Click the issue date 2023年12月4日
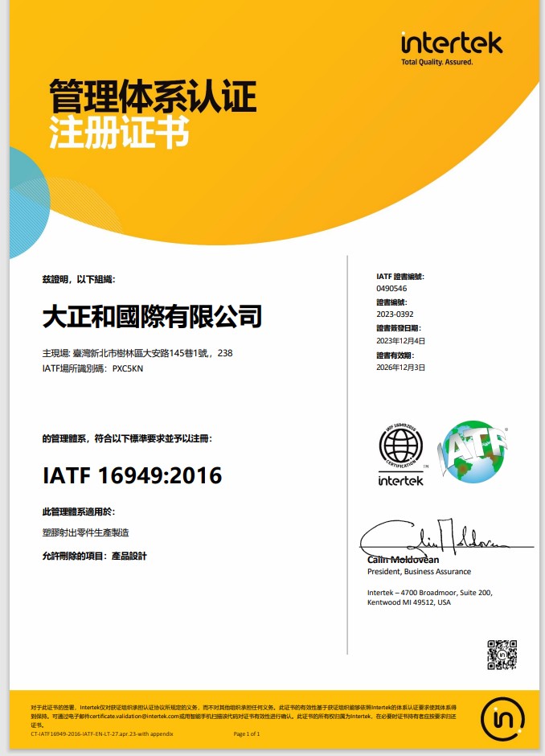 coord(400,340)
